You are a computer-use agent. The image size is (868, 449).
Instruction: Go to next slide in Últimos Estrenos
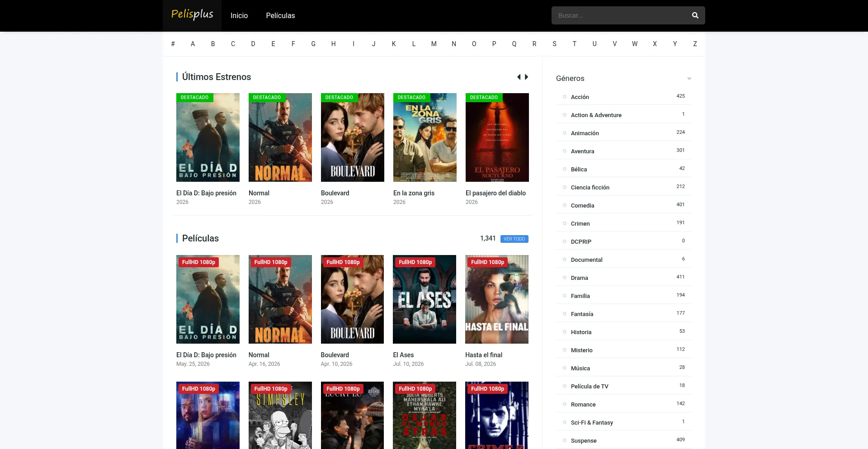click(x=526, y=77)
